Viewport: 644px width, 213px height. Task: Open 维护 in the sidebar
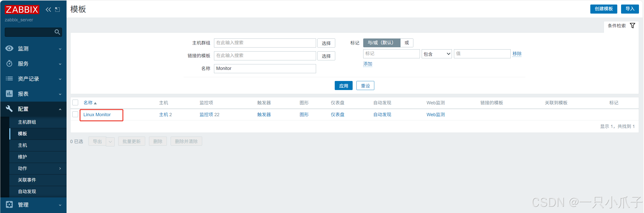pos(22,157)
